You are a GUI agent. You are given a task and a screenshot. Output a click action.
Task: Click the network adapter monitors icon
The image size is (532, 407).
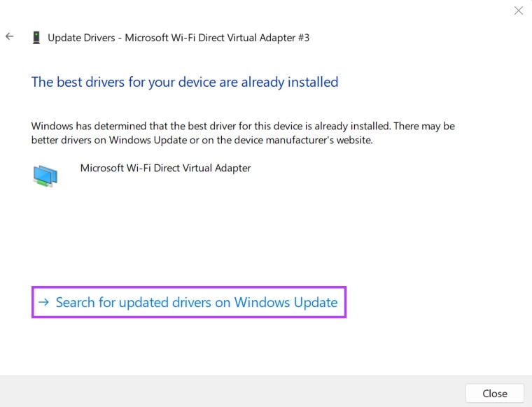pyautogui.click(x=45, y=175)
